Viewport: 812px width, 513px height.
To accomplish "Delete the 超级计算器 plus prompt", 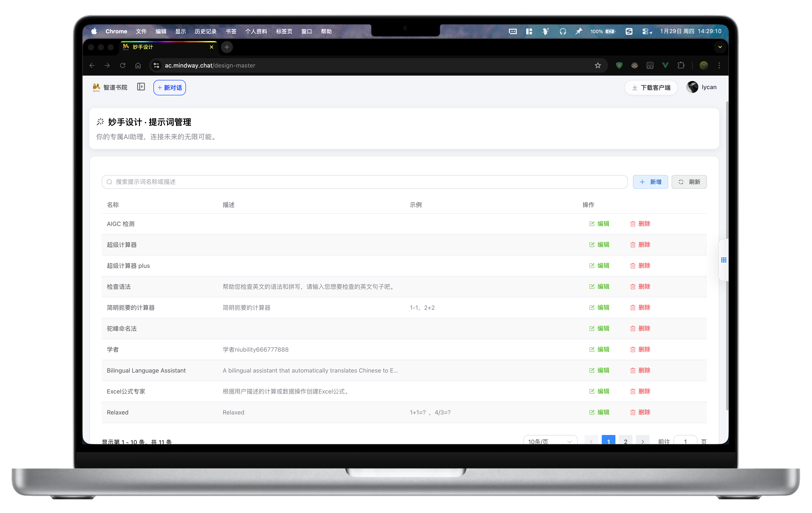I will [x=640, y=265].
